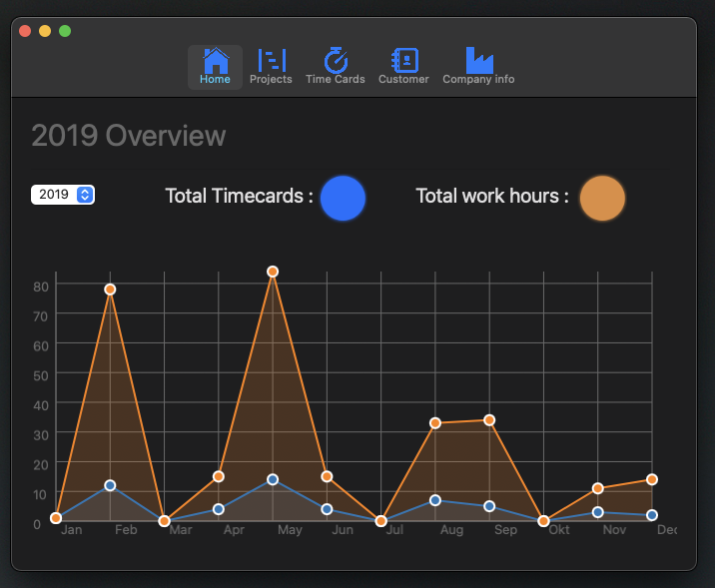The image size is (715, 588).
Task: Expand the 2019 year dropdown
Action: pos(62,195)
